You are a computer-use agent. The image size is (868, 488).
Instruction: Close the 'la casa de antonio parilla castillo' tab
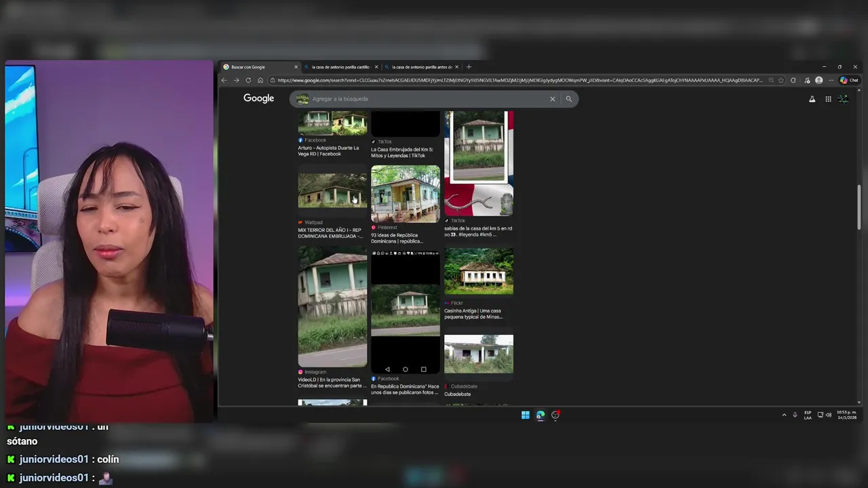coord(376,67)
